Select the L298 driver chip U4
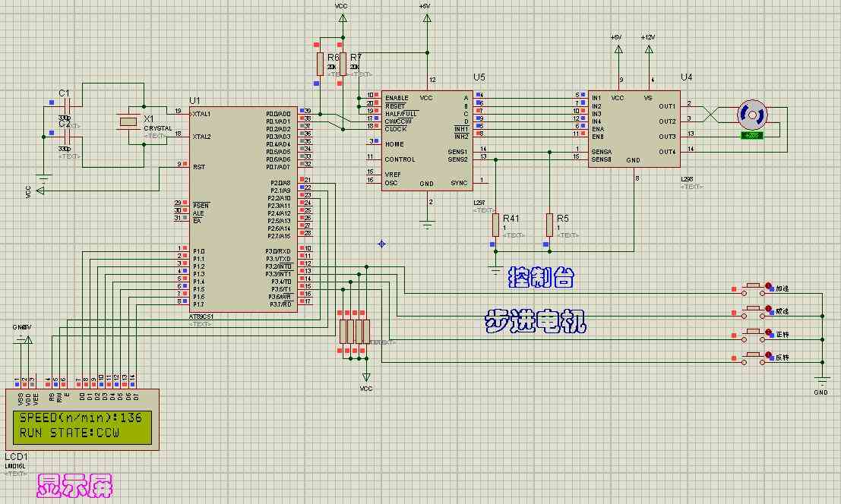The width and height of the screenshot is (841, 504). [x=634, y=128]
